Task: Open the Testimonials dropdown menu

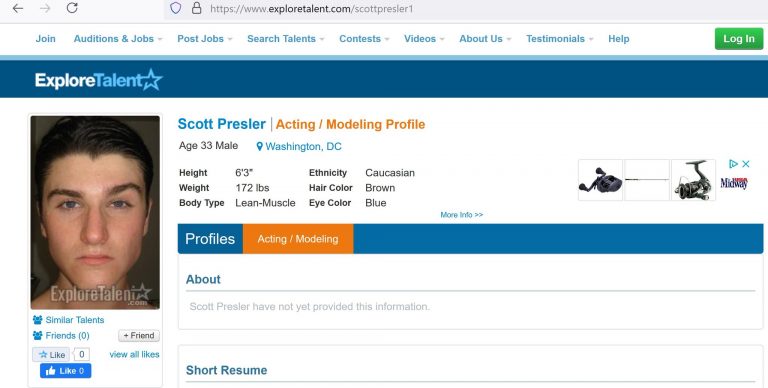Action: point(559,39)
